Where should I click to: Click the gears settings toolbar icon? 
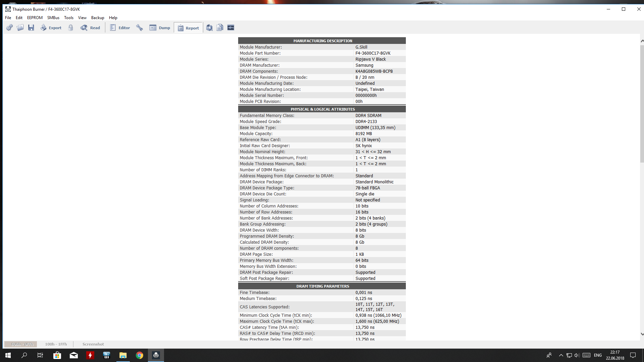click(9, 28)
